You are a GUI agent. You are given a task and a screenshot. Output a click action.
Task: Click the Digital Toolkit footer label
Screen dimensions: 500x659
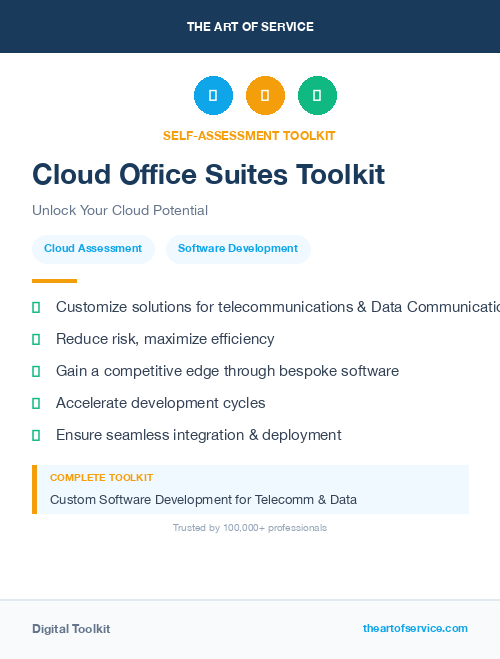pyautogui.click(x=71, y=629)
